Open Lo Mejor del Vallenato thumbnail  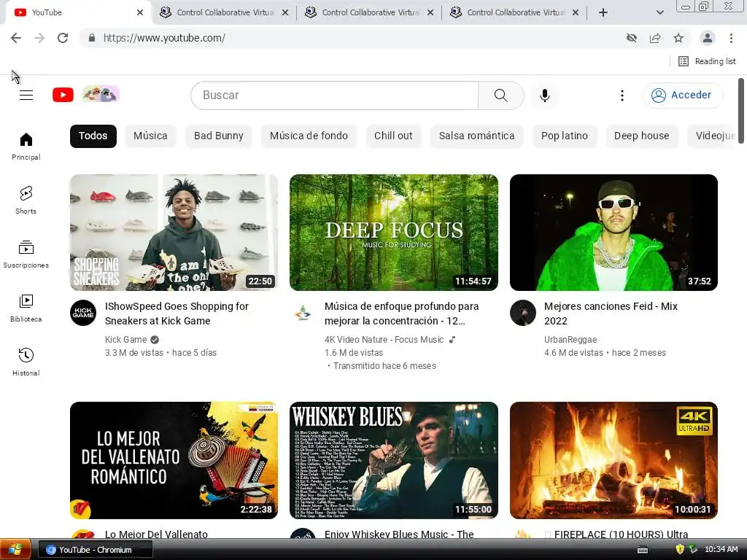[x=174, y=461]
